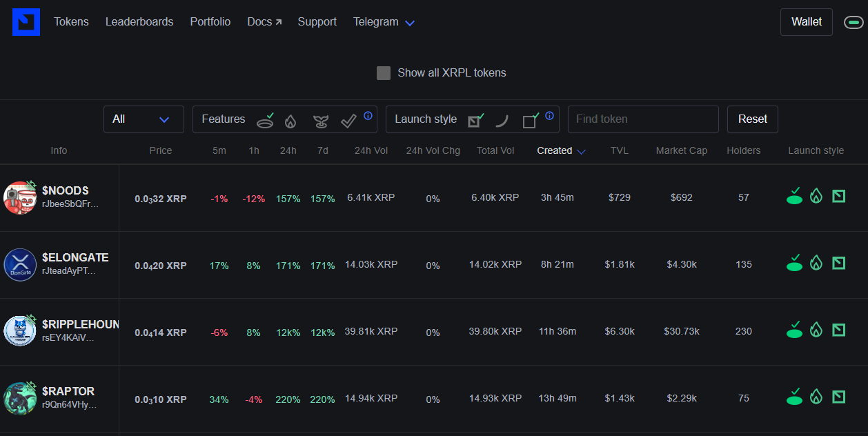The height and width of the screenshot is (436, 868).
Task: Toggle the checked empty-square Launch style filter
Action: click(x=530, y=121)
